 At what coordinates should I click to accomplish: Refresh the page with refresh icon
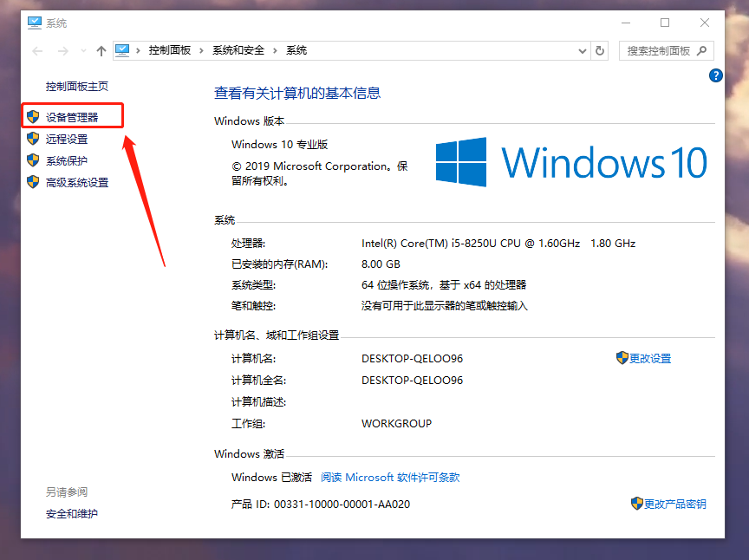point(600,50)
